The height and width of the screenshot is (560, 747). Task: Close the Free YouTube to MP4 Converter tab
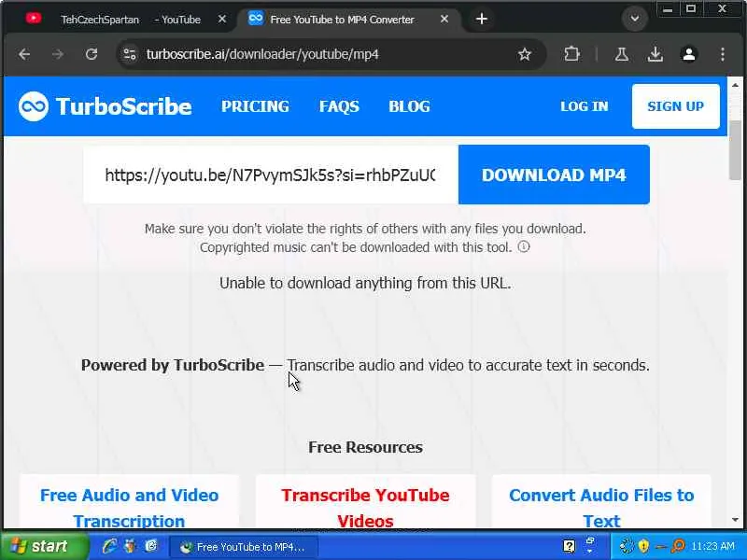tap(444, 19)
